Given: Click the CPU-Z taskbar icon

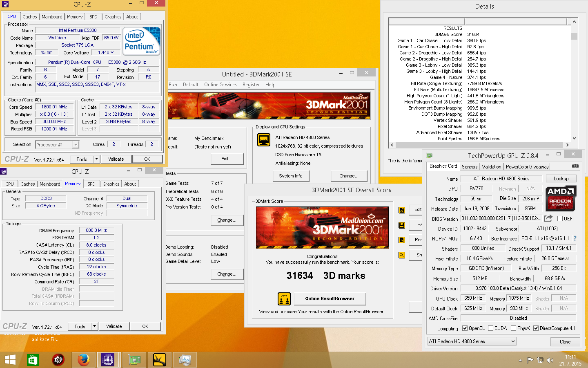Looking at the screenshot, I should coord(108,360).
